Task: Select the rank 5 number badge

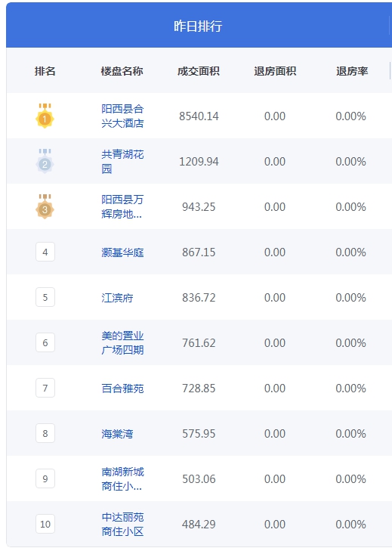Action: coord(45,297)
